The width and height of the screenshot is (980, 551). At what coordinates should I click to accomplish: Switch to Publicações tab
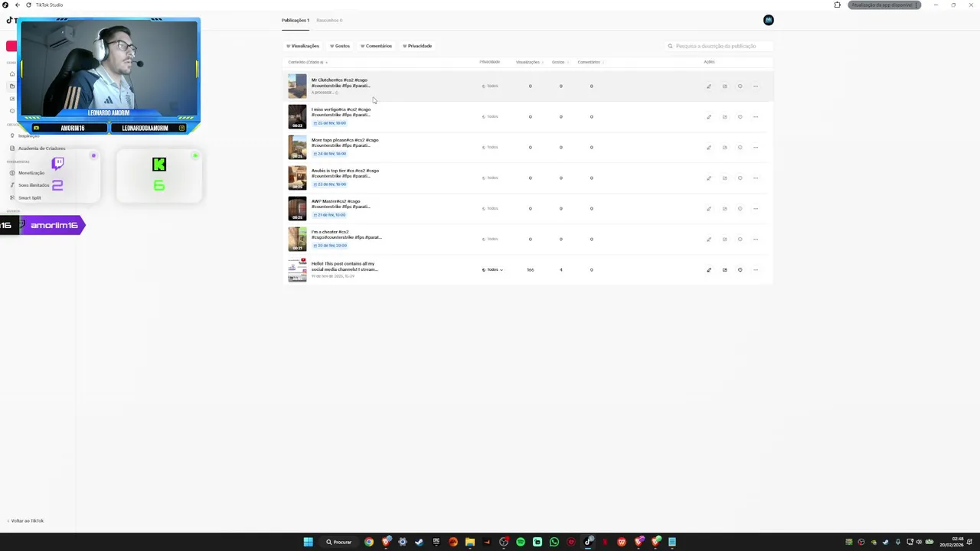[296, 21]
